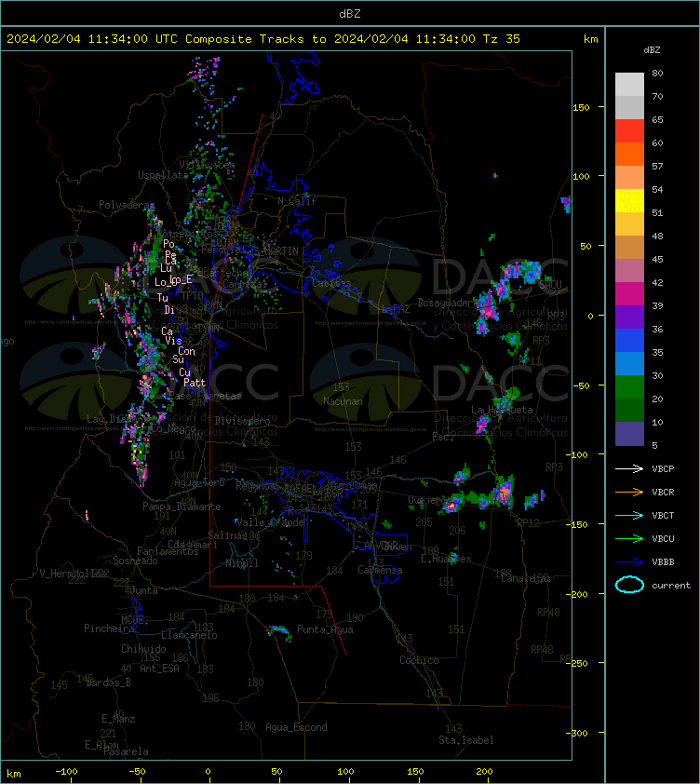Click the 'Sta.Isabel' place label
The width and height of the screenshot is (700, 784).
[466, 740]
